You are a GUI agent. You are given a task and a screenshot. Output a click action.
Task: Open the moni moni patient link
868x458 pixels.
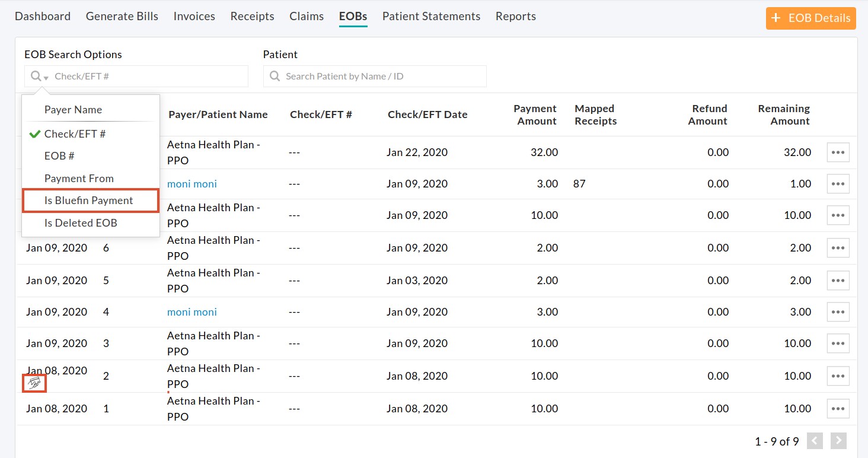[192, 184]
